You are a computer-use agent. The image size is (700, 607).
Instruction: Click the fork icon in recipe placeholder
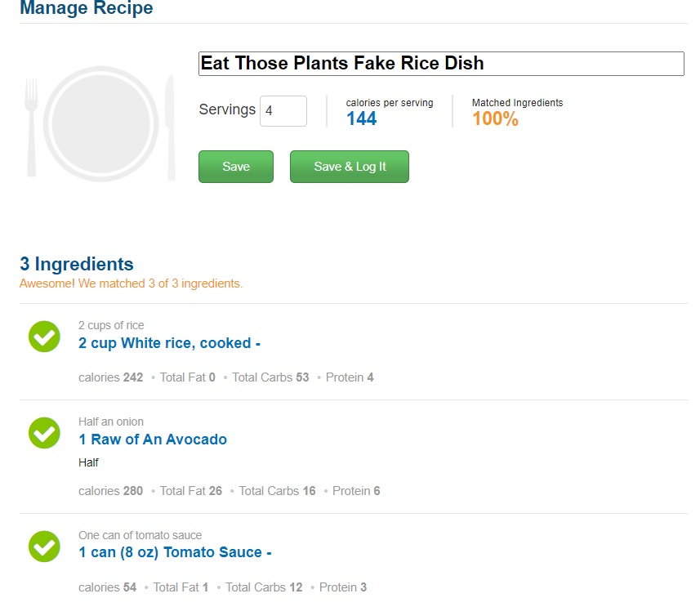[31, 127]
